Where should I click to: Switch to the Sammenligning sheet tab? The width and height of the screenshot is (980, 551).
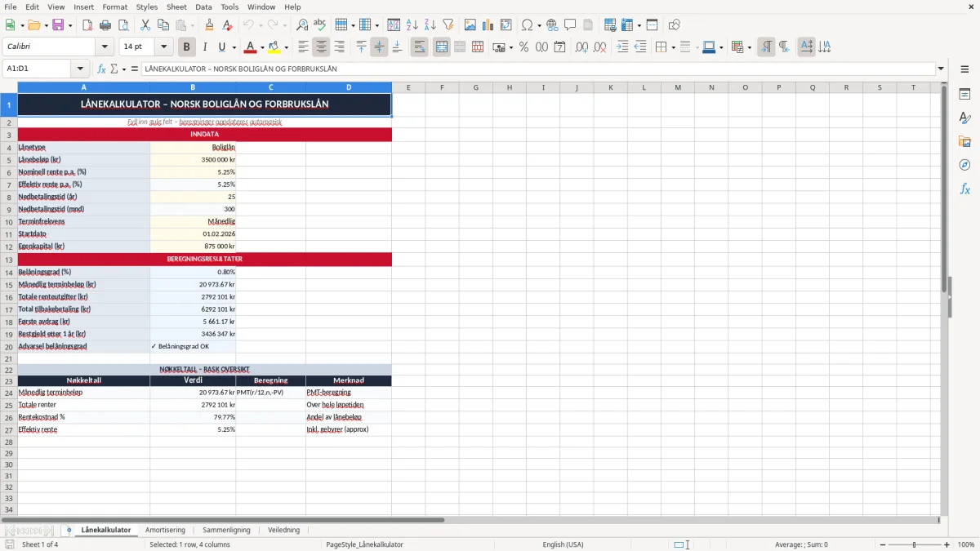[x=227, y=530]
